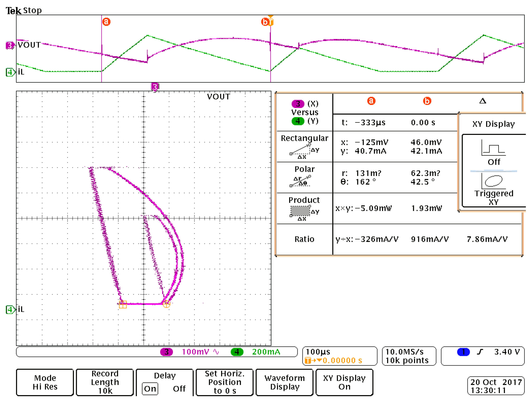Screen dimensions: 532x402
Task: Open Mode Hi Res menu
Action: click(x=45, y=382)
